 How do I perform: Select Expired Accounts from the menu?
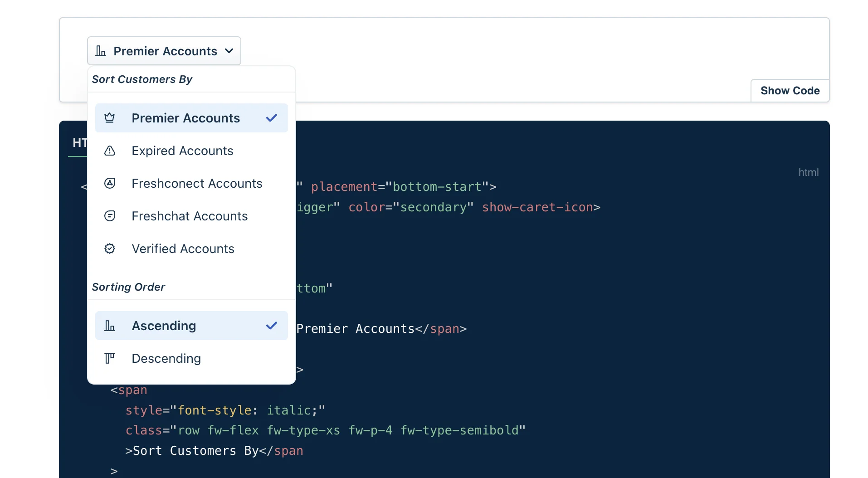tap(191, 151)
